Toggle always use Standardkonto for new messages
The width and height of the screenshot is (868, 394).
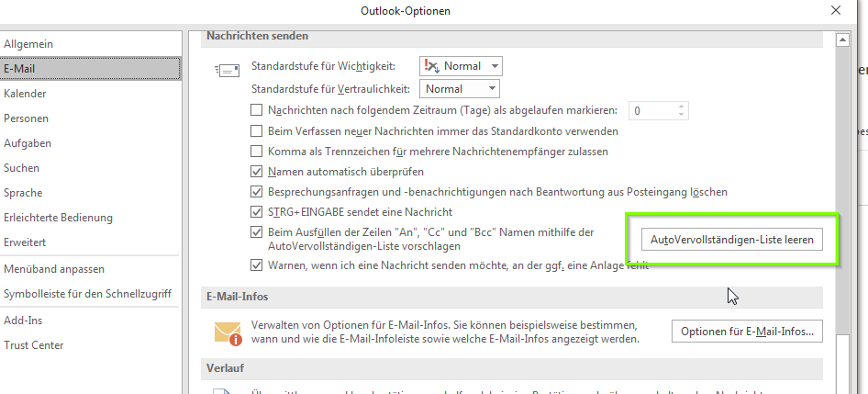click(256, 131)
